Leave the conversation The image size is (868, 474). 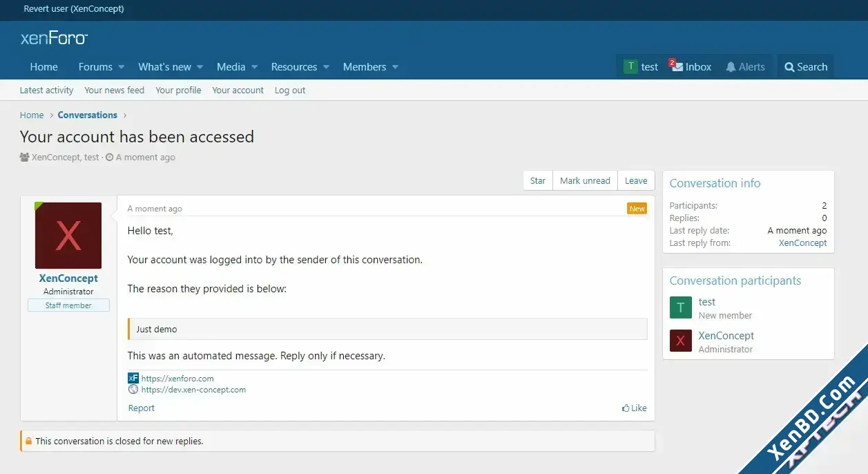636,180
